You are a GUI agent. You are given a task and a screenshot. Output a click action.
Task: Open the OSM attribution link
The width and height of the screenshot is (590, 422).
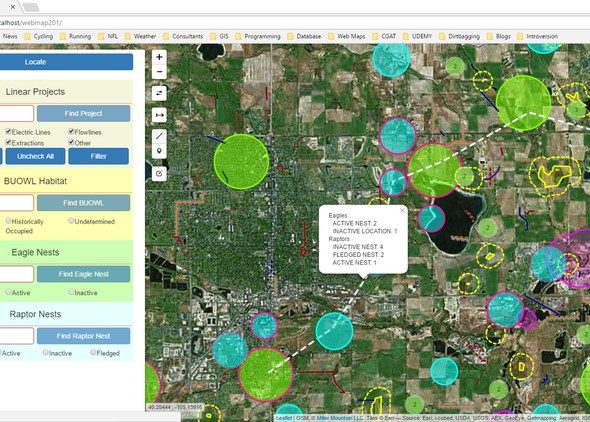301,418
